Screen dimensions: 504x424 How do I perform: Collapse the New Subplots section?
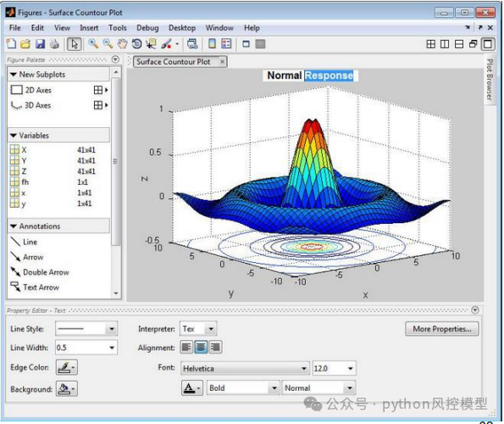tap(14, 75)
